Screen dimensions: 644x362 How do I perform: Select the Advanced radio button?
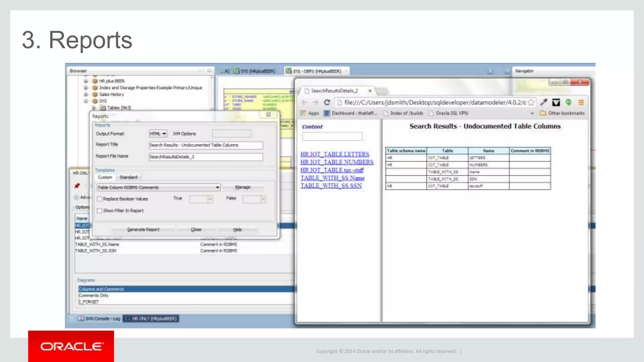pos(76,197)
